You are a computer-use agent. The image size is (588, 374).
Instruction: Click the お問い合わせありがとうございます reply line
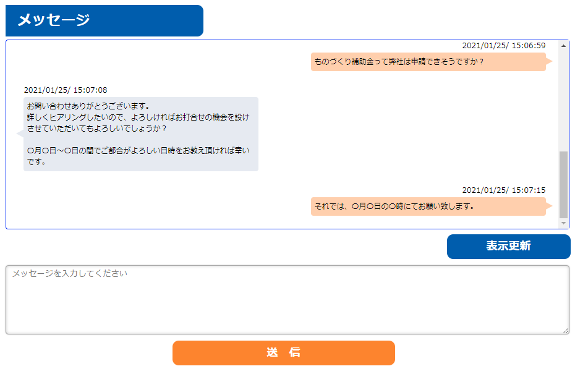pos(88,106)
